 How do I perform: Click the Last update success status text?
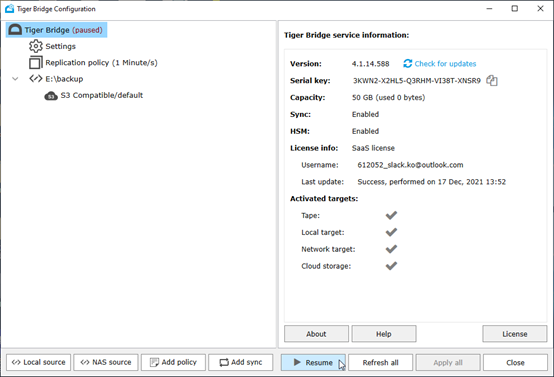(431, 182)
